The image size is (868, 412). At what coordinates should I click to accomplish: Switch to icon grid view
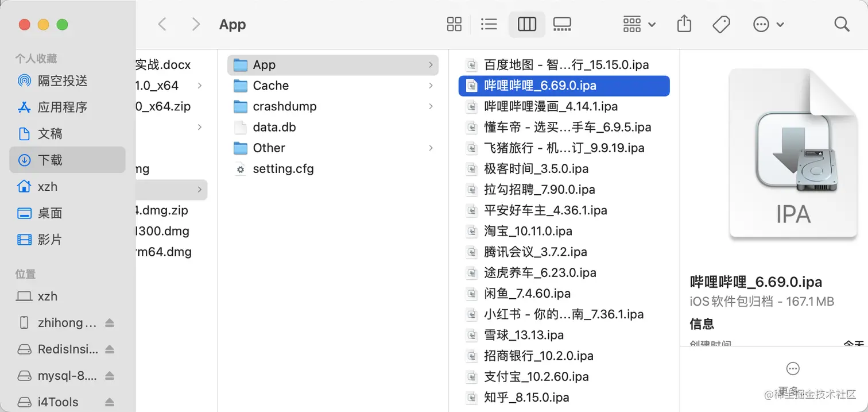pyautogui.click(x=454, y=24)
